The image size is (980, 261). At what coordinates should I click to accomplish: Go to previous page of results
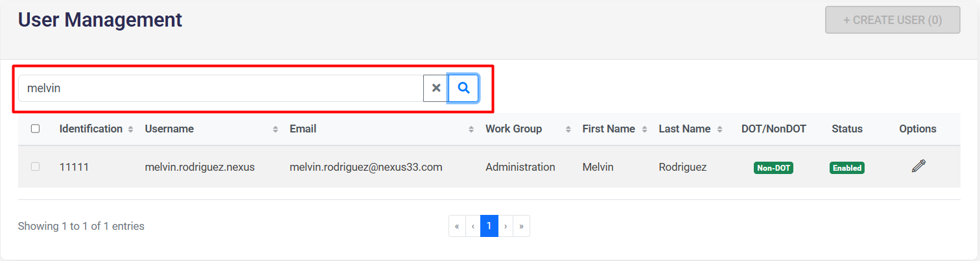click(x=473, y=226)
